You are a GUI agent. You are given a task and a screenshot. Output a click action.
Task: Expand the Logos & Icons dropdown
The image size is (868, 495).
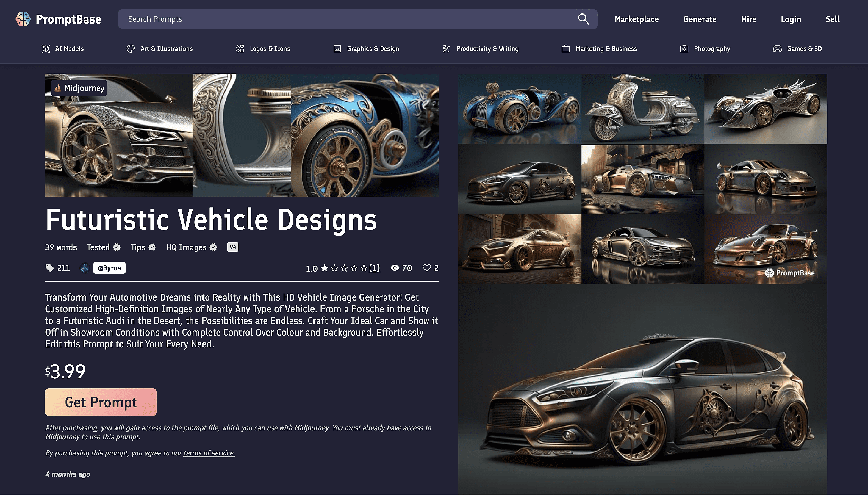[x=263, y=48]
